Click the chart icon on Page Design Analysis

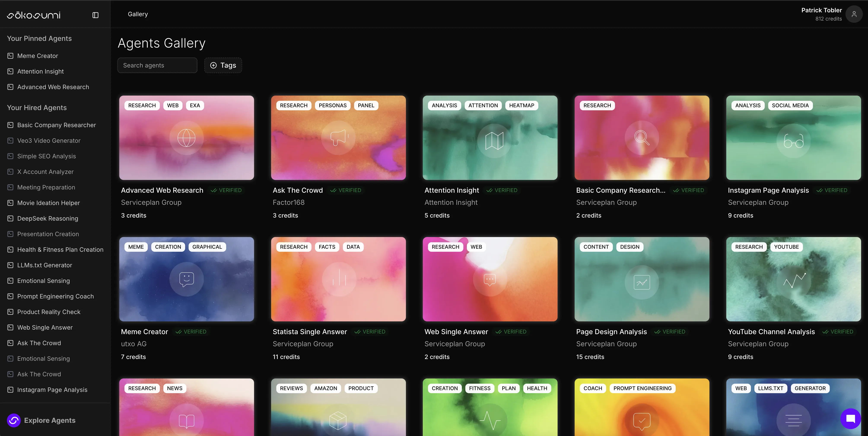[x=642, y=282]
